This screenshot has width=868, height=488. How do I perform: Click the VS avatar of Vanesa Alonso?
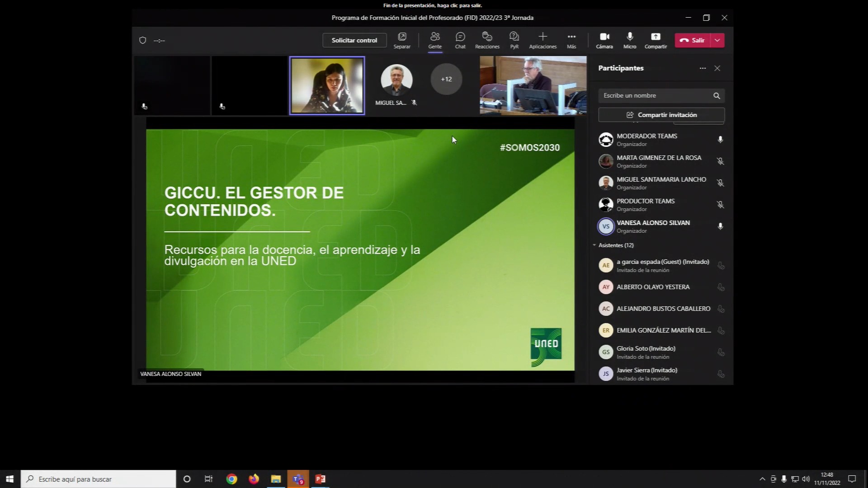point(606,226)
